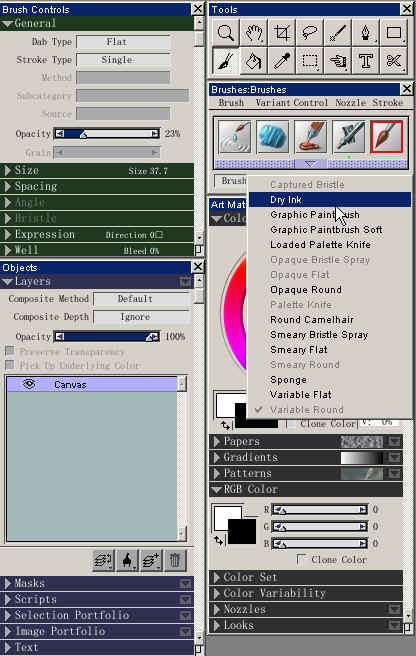416x656 pixels.
Task: Adjust the brush Opacity slider
Action: (107, 134)
